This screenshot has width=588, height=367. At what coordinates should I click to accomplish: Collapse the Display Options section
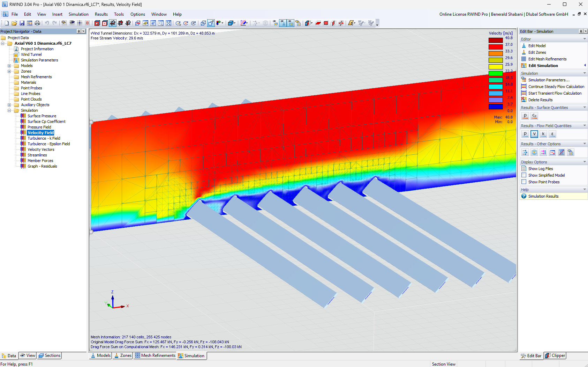(584, 162)
